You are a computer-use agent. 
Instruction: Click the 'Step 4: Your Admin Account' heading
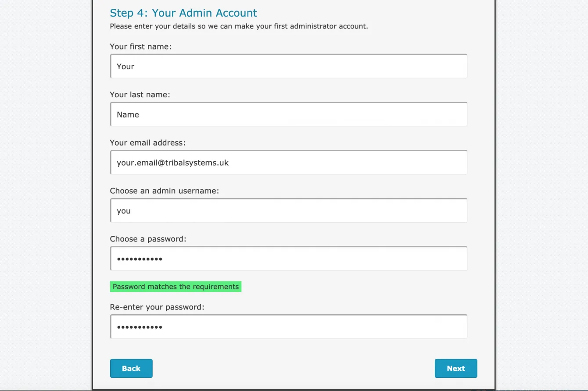coord(183,13)
